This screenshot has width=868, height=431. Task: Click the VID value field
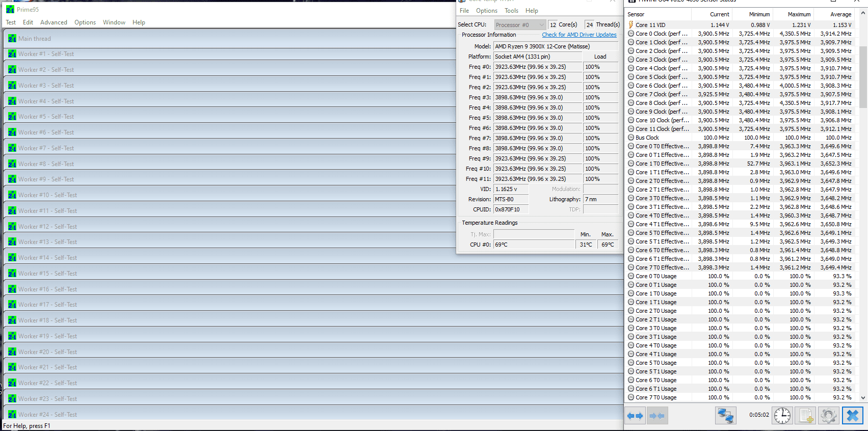[x=511, y=189]
